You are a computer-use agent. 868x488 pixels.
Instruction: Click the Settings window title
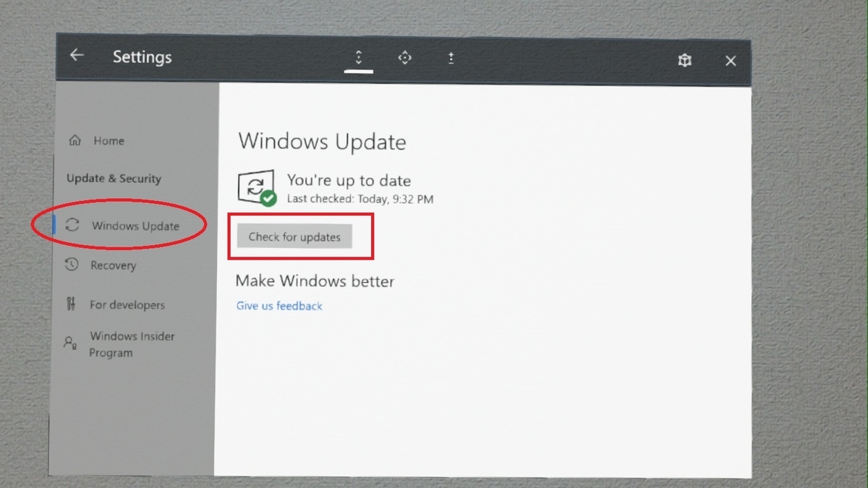142,57
